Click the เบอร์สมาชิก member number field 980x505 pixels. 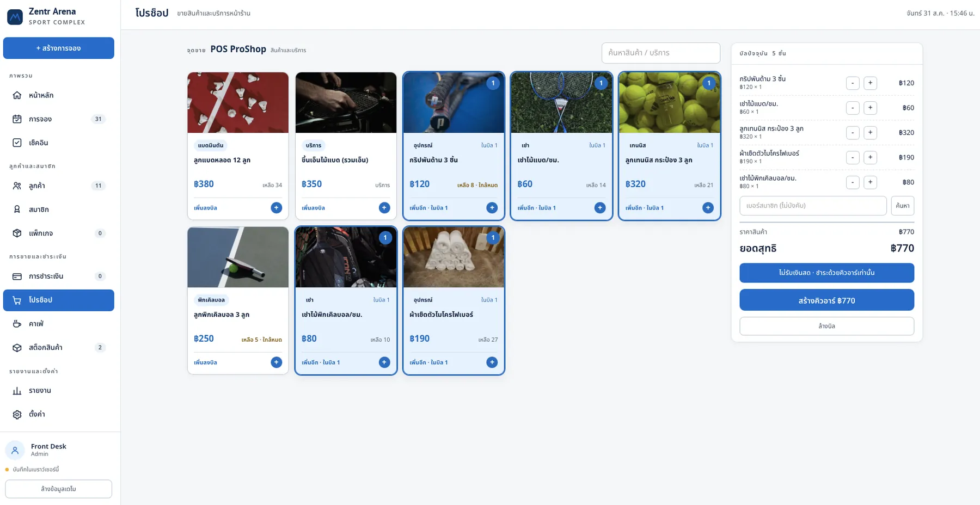click(x=813, y=206)
